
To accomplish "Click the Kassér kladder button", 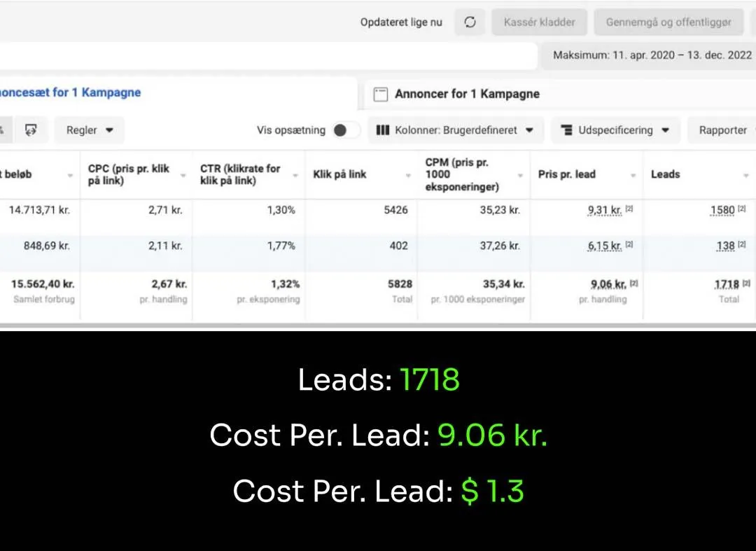I will pos(539,22).
